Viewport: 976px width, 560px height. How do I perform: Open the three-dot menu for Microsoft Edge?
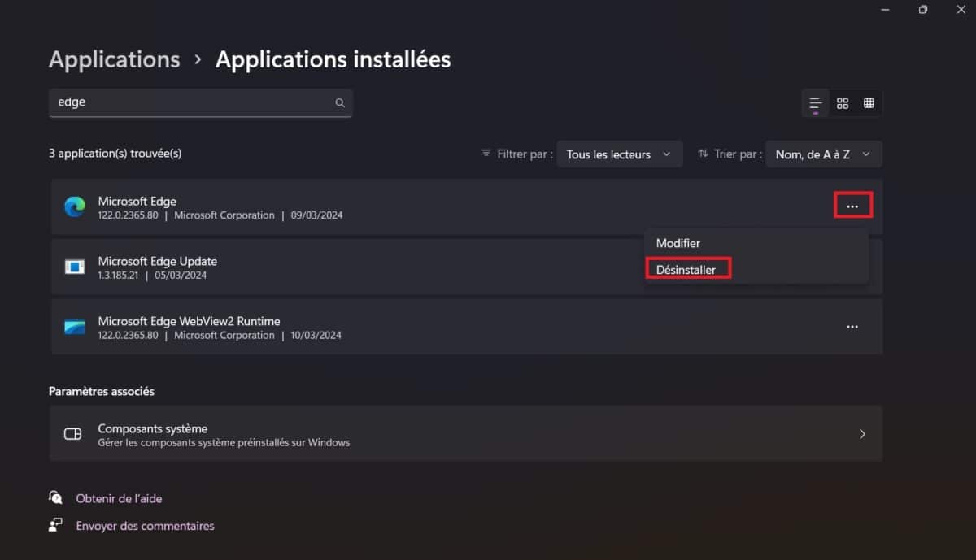(852, 206)
